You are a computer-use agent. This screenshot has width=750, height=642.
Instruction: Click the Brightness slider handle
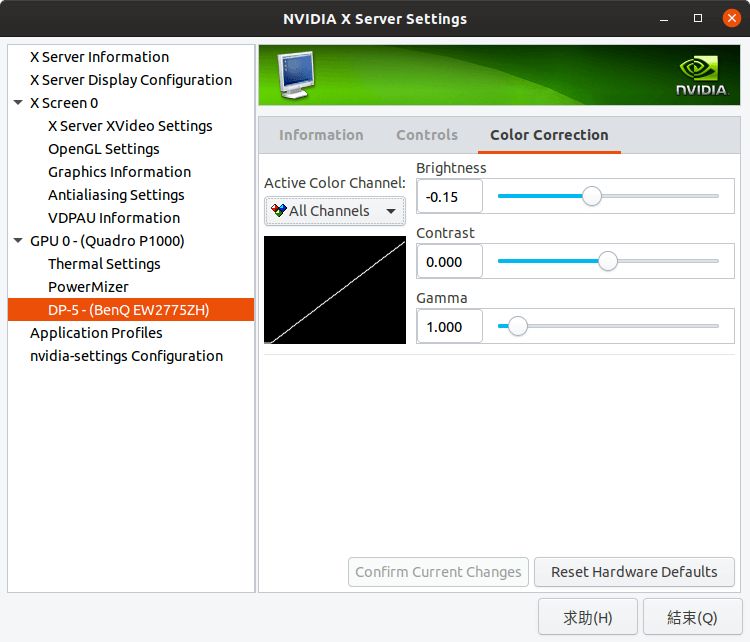point(592,196)
